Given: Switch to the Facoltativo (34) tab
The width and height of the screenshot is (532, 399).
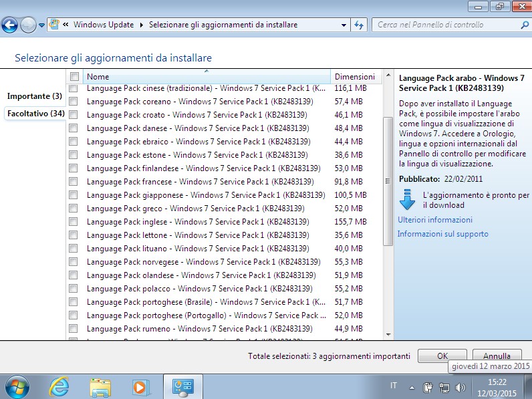Looking at the screenshot, I should pyautogui.click(x=36, y=114).
